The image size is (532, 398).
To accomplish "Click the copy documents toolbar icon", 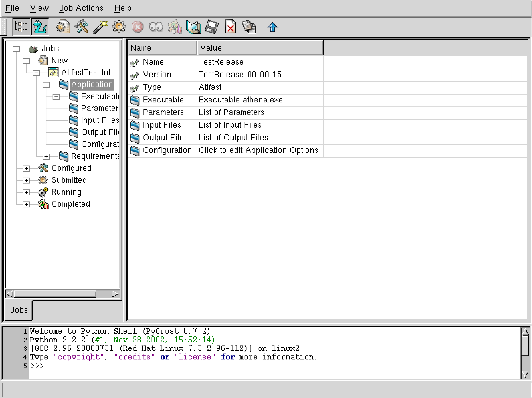I will pyautogui.click(x=249, y=27).
